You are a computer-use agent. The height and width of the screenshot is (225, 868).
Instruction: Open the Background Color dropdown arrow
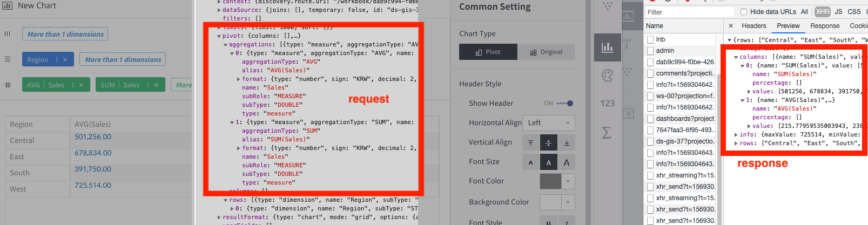pyautogui.click(x=568, y=202)
